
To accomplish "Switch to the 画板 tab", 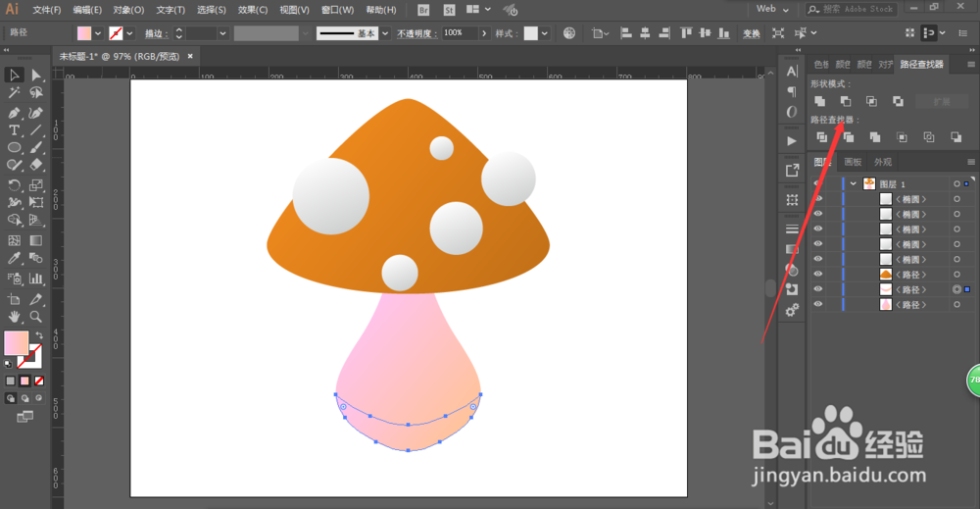I will [x=853, y=162].
